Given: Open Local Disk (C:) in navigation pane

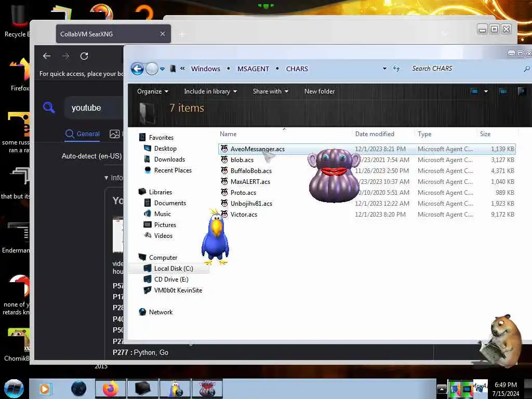Looking at the screenshot, I should [174, 269].
